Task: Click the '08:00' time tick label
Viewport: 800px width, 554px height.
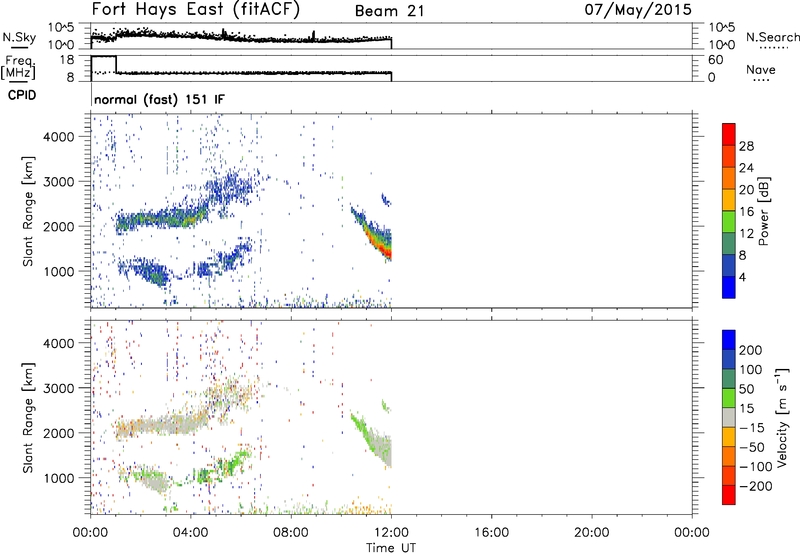Action: [x=291, y=533]
